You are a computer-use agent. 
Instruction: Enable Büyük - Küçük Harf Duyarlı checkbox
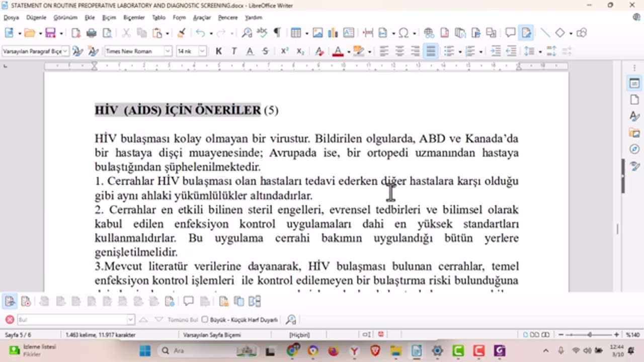coord(205,319)
